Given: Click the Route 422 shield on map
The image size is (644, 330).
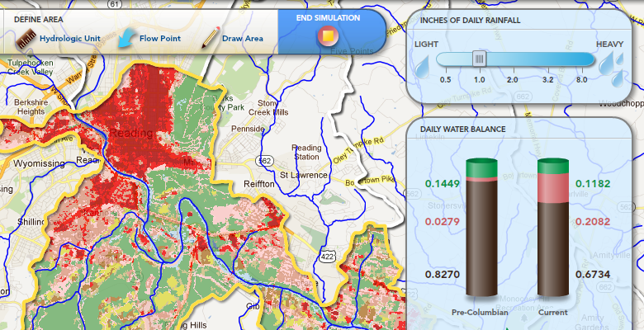Looking at the screenshot, I should point(326,255).
